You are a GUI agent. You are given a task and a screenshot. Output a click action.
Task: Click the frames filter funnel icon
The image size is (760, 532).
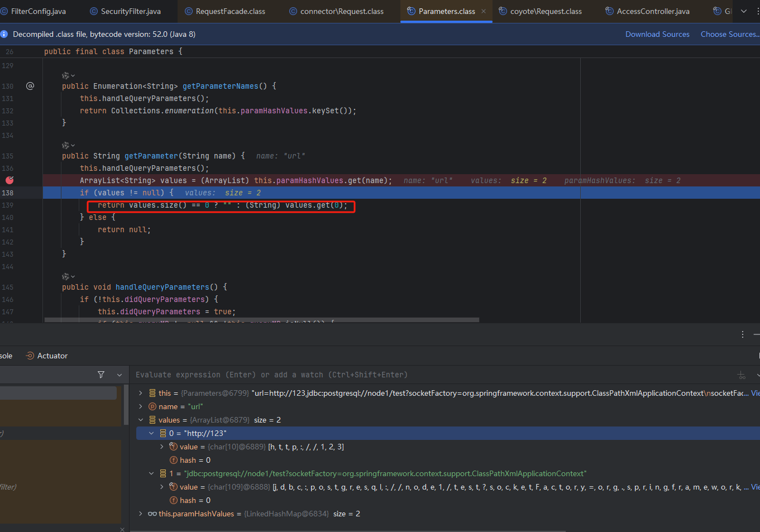101,375
